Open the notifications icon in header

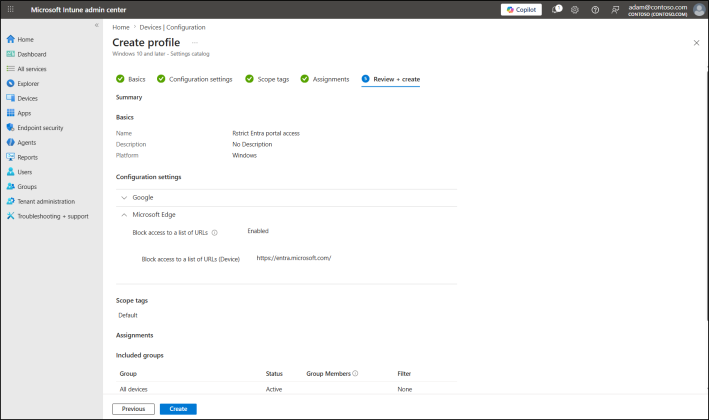557,9
